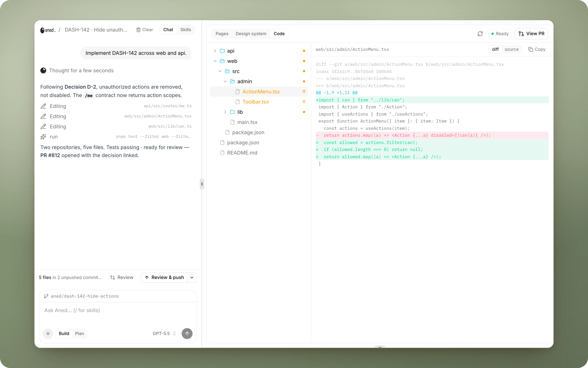
Task: Click the thinking indicator icon beside Thought
Action: click(x=43, y=71)
